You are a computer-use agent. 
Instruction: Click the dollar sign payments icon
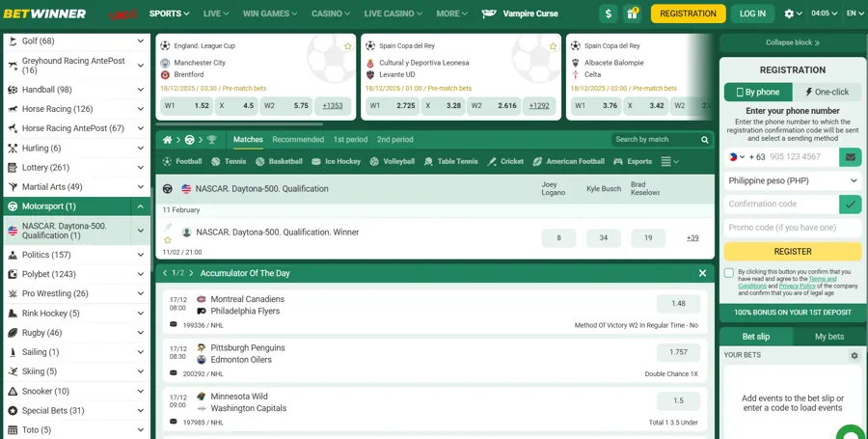point(608,14)
